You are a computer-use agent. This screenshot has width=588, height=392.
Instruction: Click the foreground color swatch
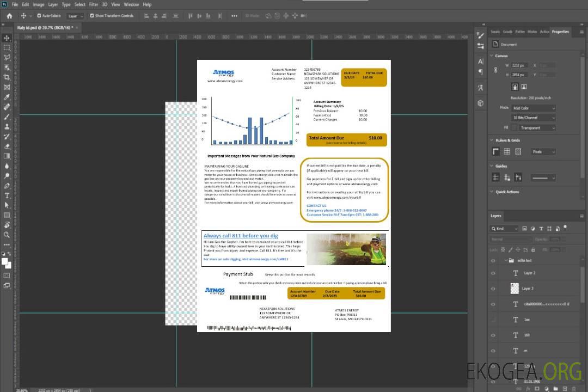[5, 262]
